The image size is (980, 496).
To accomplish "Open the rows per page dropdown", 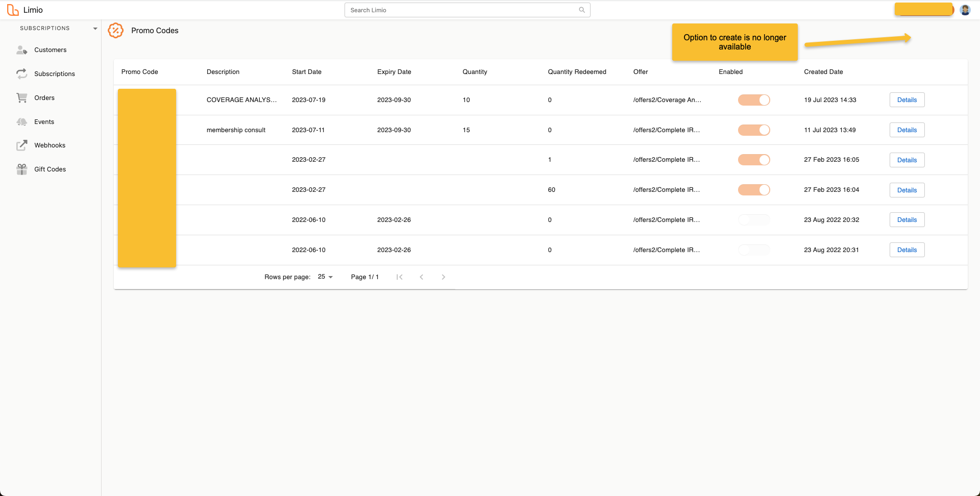I will [x=325, y=277].
